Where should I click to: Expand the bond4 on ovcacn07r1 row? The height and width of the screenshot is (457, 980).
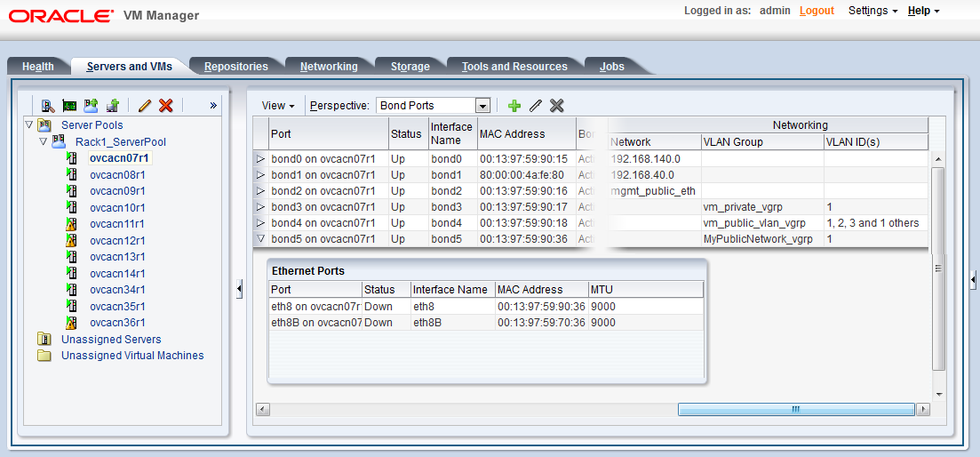(x=260, y=222)
